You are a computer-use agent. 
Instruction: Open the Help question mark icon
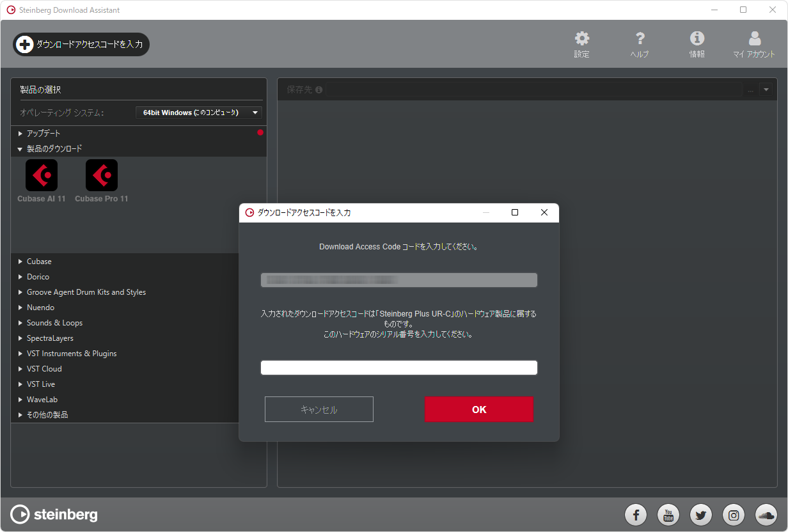(x=640, y=38)
